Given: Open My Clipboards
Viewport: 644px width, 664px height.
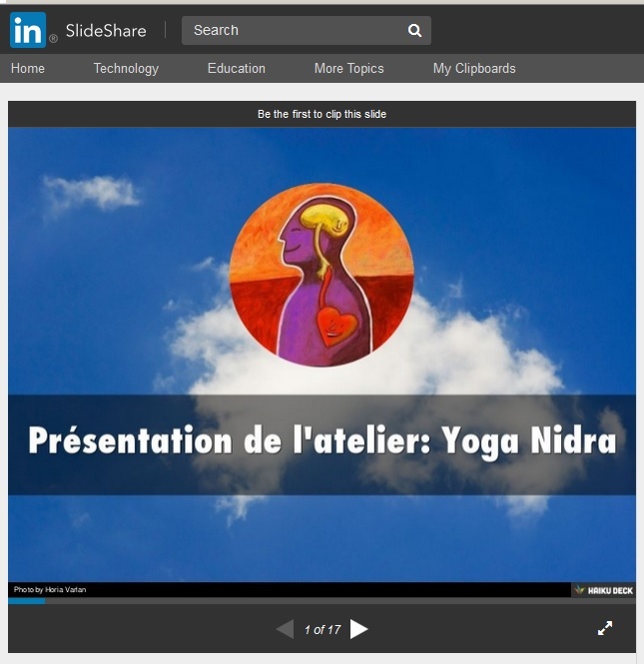Looking at the screenshot, I should pyautogui.click(x=474, y=69).
